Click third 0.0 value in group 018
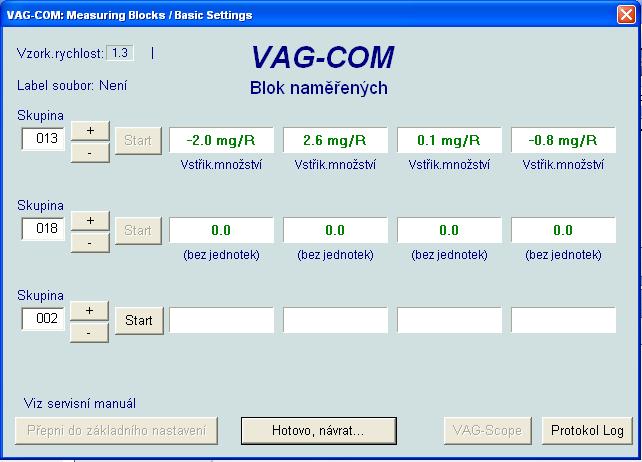Image resolution: width=642 pixels, height=462 pixels. [x=449, y=230]
